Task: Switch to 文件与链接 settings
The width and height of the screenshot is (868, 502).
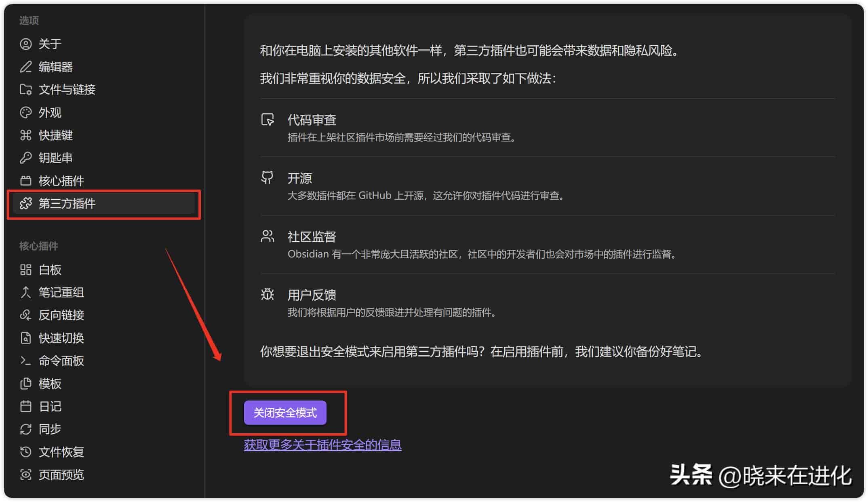Action: pos(104,89)
